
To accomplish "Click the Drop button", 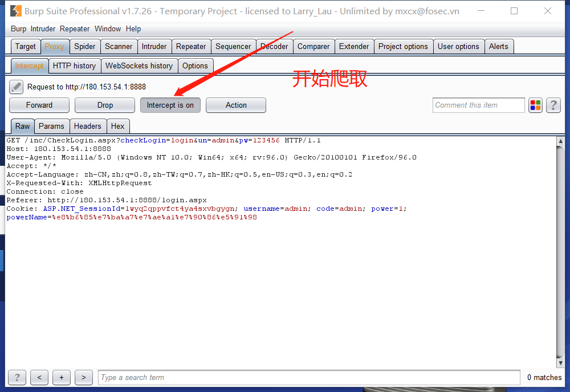I will (x=105, y=105).
